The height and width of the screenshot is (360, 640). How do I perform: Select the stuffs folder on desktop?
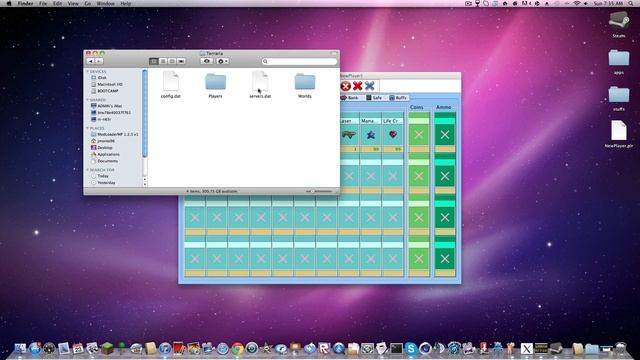click(x=619, y=98)
